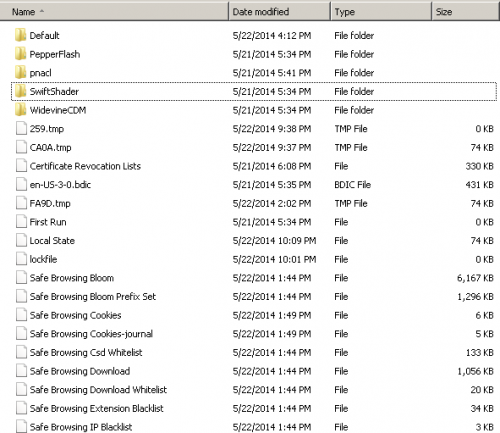Click the 5/21/2014 5:41 PM date cell

pyautogui.click(x=272, y=73)
